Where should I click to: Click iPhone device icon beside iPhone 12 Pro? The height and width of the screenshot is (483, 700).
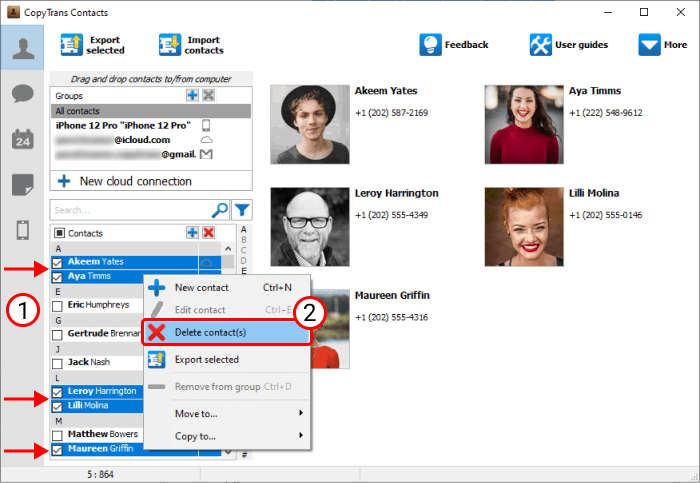(206, 125)
